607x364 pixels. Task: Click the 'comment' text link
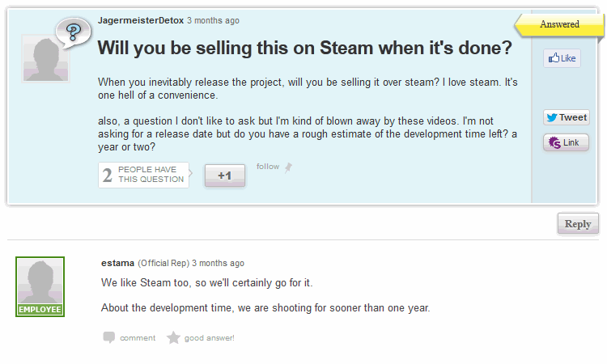(x=138, y=338)
